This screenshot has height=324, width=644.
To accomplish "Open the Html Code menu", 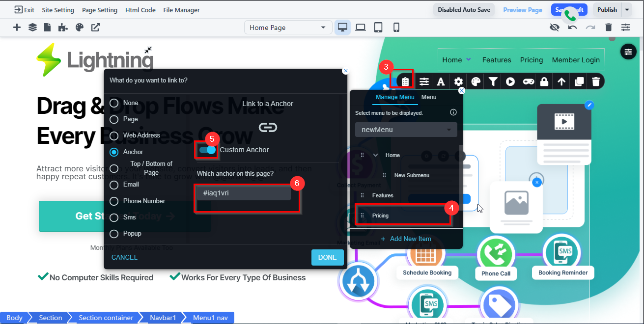I will (x=140, y=10).
